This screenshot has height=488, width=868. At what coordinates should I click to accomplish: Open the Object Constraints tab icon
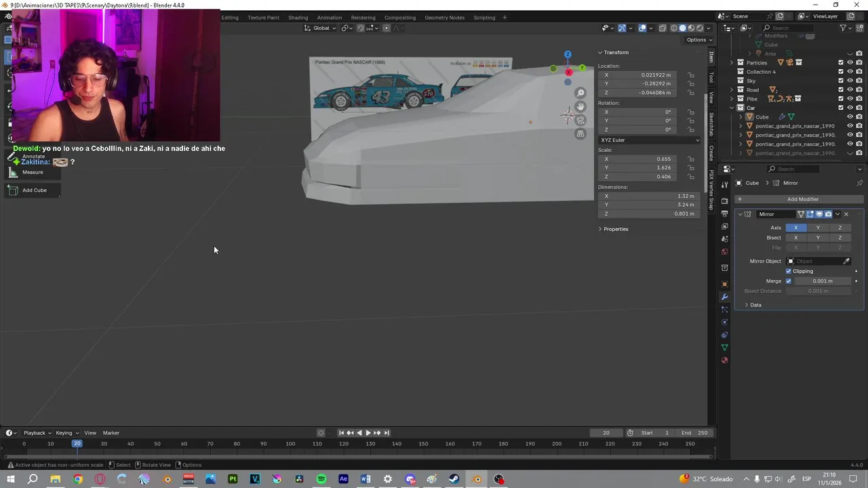click(x=725, y=335)
